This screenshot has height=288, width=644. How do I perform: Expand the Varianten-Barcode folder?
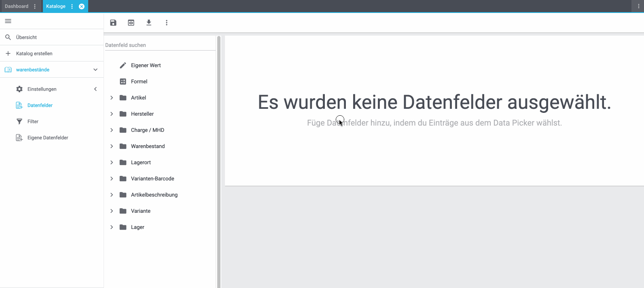(112, 179)
